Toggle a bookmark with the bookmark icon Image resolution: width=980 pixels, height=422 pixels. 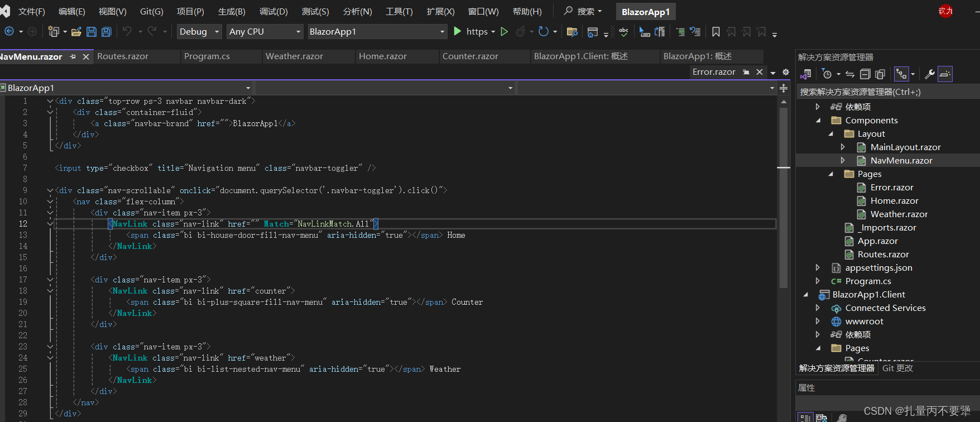tap(716, 32)
